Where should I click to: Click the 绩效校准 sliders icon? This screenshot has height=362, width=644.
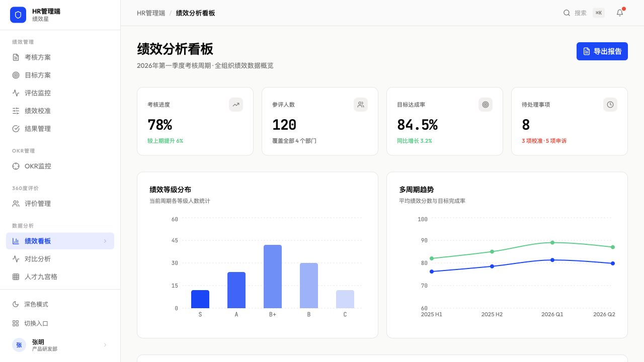(x=16, y=111)
